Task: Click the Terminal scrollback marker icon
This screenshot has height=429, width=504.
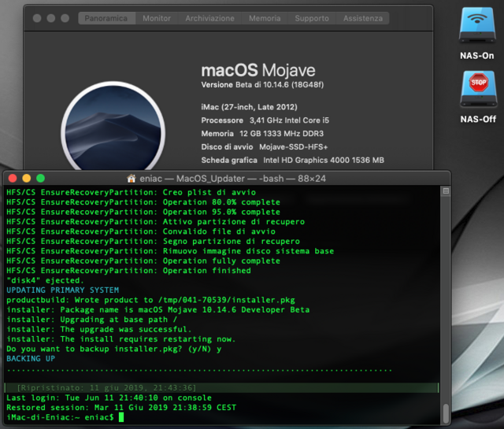Action: click(x=446, y=191)
